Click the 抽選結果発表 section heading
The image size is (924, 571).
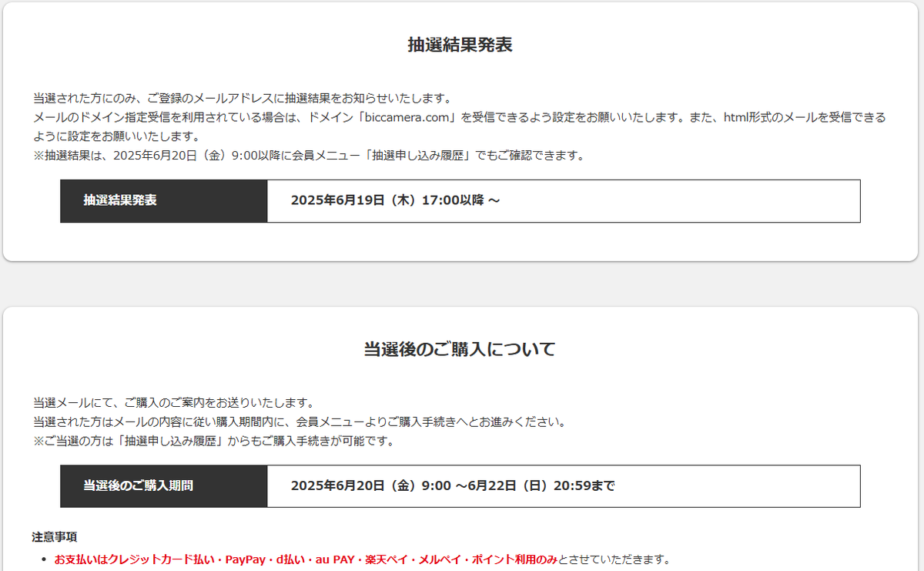pyautogui.click(x=460, y=45)
